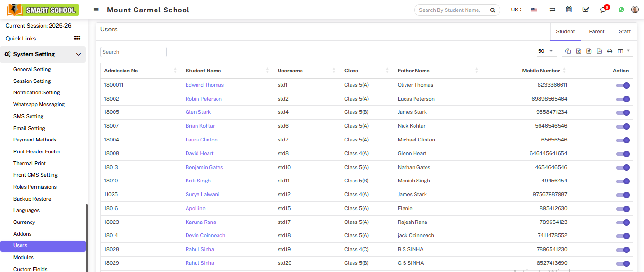644x272 pixels.
Task: Open the calendar icon in top bar
Action: pos(569,10)
